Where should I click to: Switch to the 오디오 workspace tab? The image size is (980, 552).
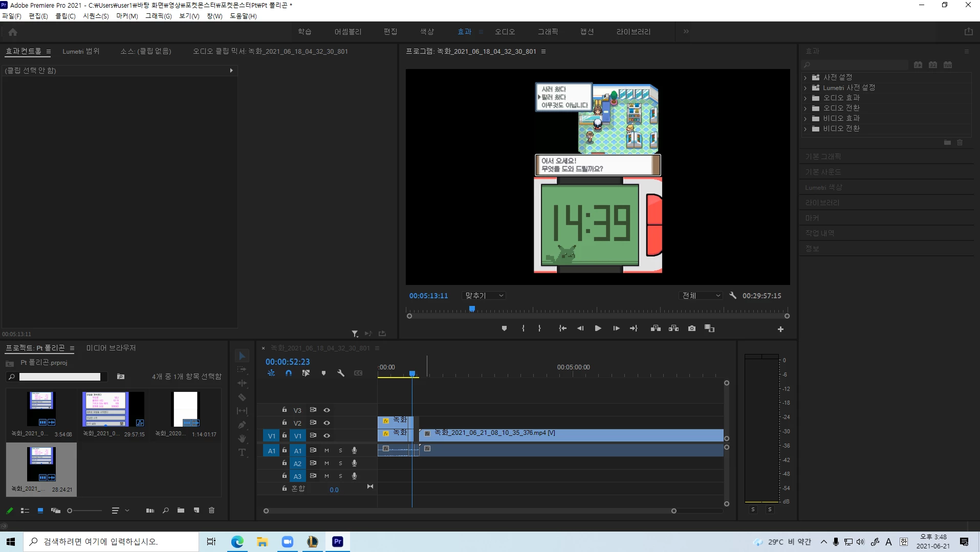(x=505, y=32)
